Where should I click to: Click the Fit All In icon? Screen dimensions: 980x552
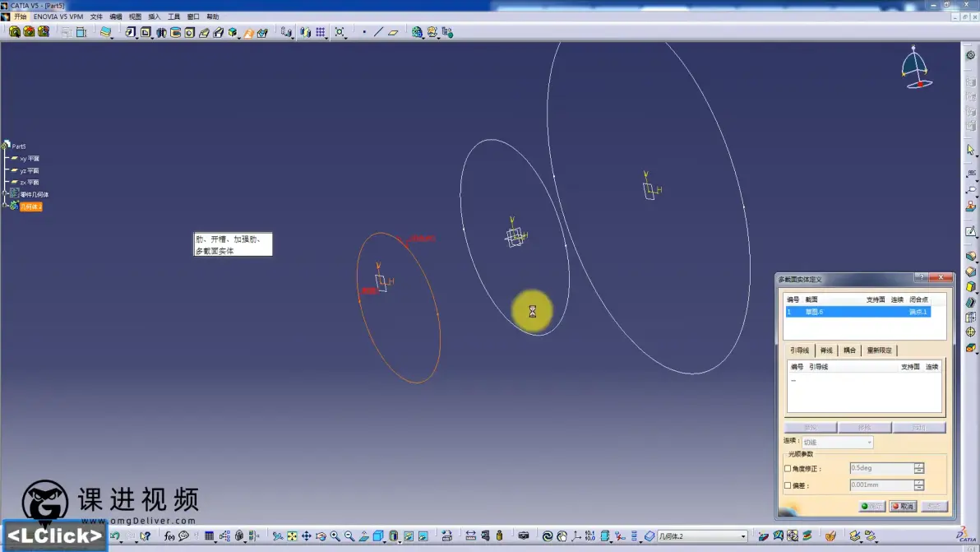pos(292,536)
